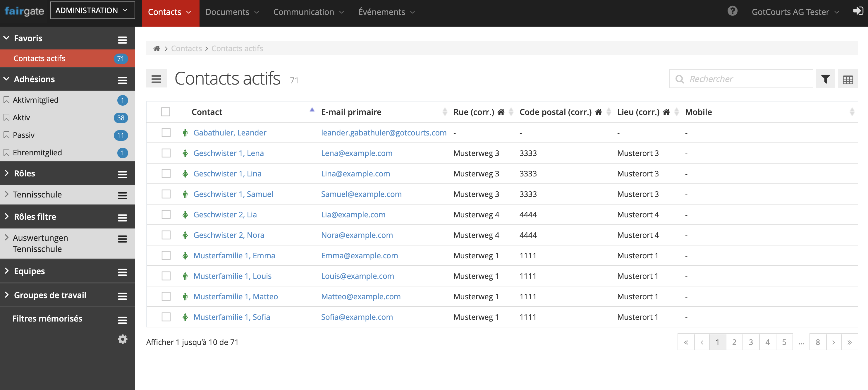Open the help question mark icon
The width and height of the screenshot is (868, 390).
click(x=732, y=11)
